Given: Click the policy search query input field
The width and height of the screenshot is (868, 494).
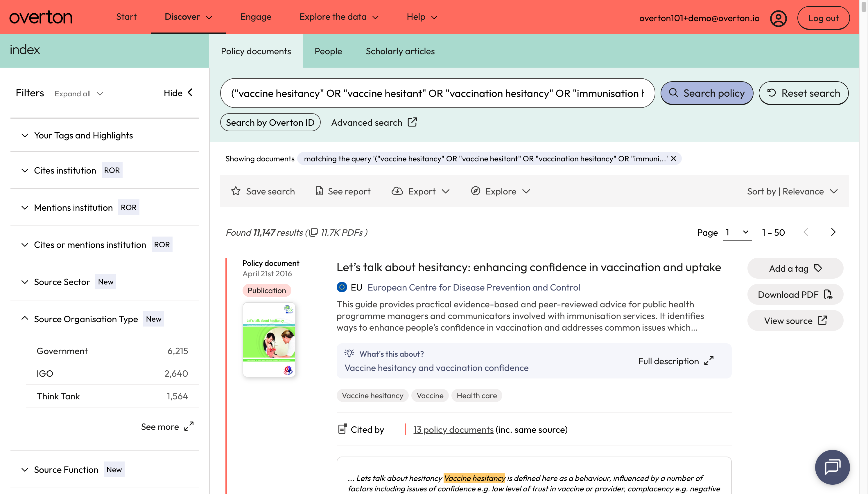Looking at the screenshot, I should (x=437, y=93).
